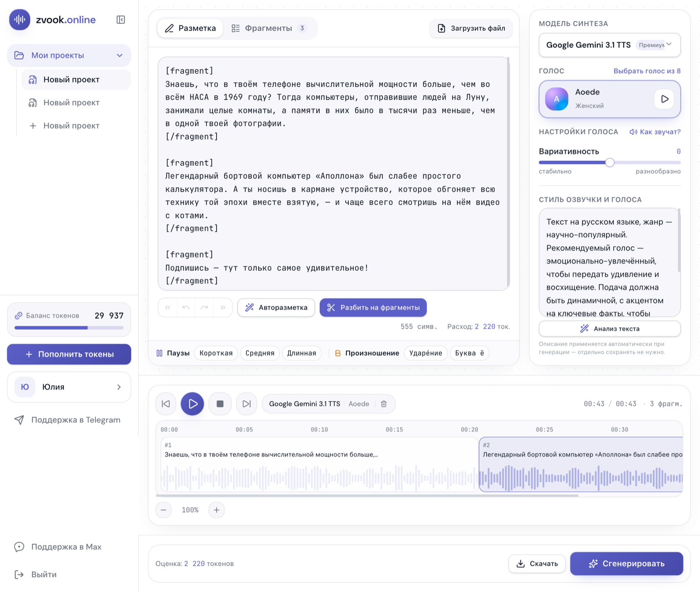Image resolution: width=700 pixels, height=592 pixels.
Task: Click the Сгенерировать button
Action: pos(627,564)
